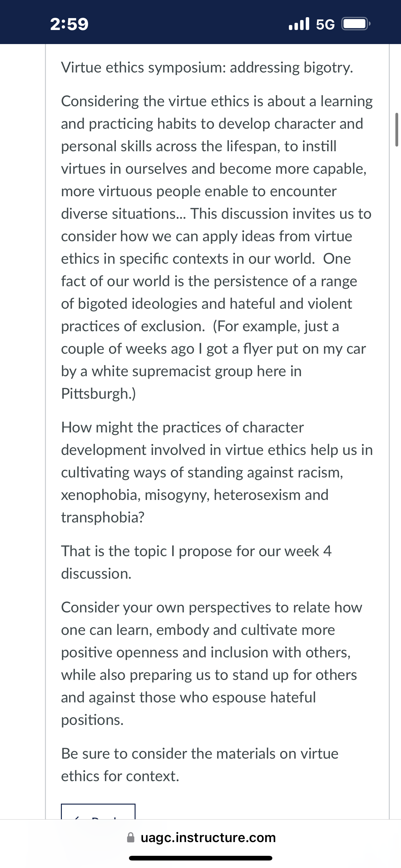Image resolution: width=401 pixels, height=868 pixels.
Task: Tap the paragraph starting 'Considering the virtue ethics'
Action: 217,247
